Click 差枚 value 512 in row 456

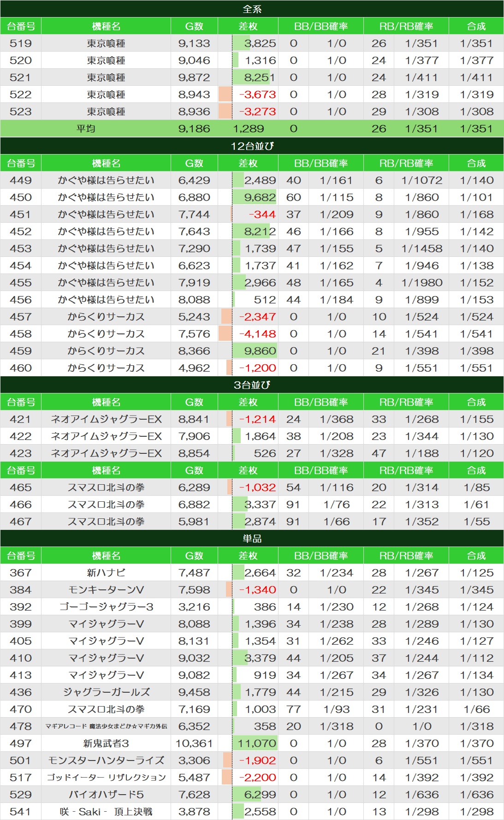point(265,300)
